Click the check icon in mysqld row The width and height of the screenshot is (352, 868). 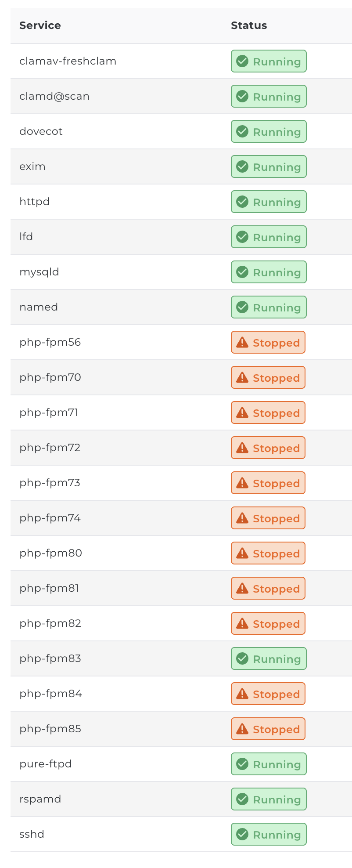242,272
